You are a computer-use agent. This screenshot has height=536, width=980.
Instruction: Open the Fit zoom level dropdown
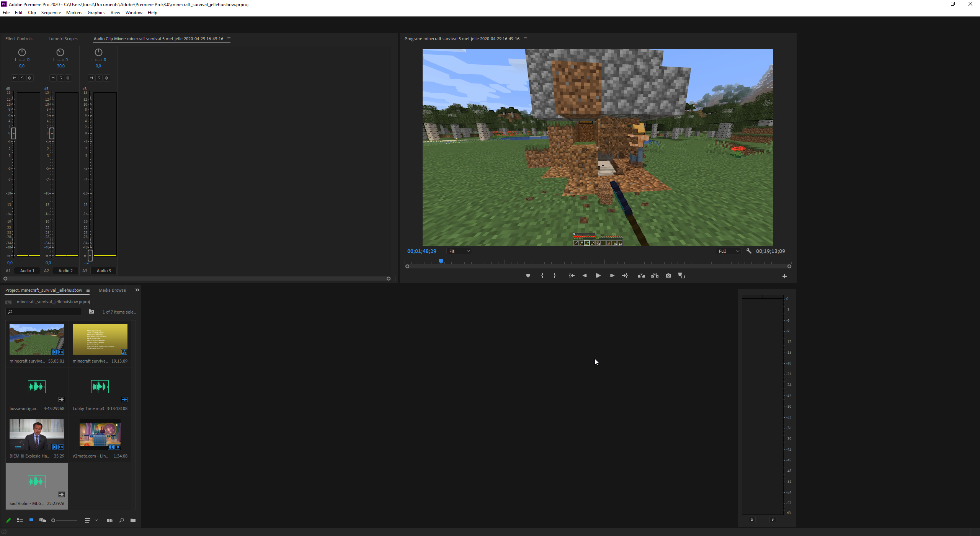[x=459, y=251]
